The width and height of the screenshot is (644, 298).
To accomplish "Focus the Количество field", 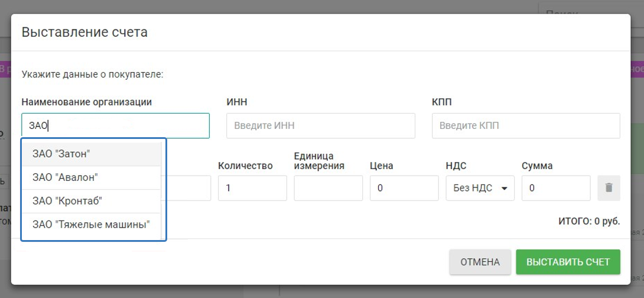I will (252, 188).
